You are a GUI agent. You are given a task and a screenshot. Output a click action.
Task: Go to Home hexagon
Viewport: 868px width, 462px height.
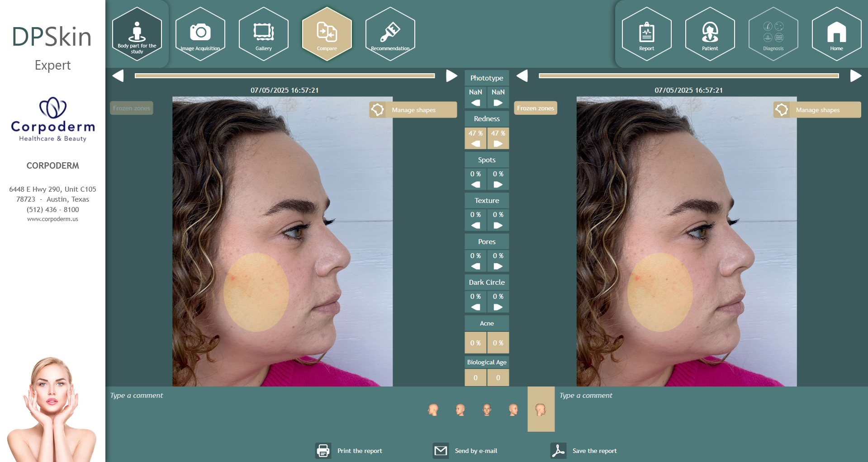(837, 34)
